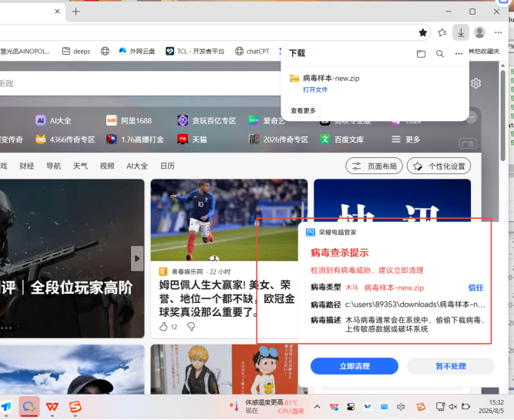The height and width of the screenshot is (420, 514).
Task: Expand 更多 site shortcuts menu
Action: click(406, 139)
